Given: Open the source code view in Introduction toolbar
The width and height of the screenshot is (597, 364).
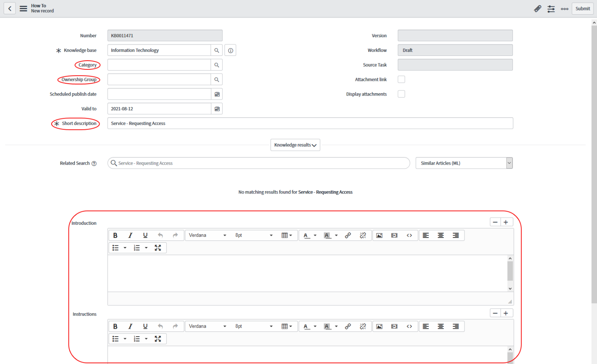Looking at the screenshot, I should click(x=410, y=235).
